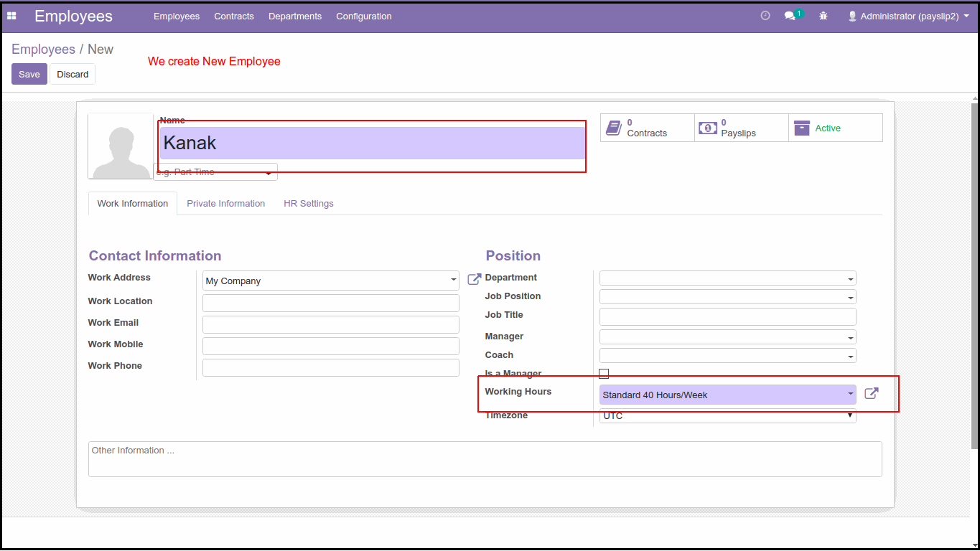Click the Save button

coord(29,74)
